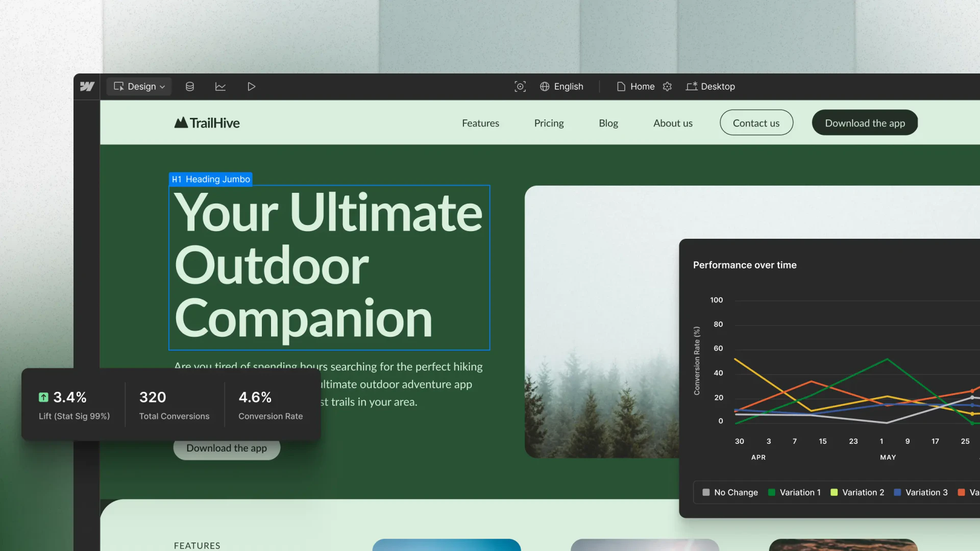
Task: Toggle Variation 1 in the legend
Action: [794, 492]
